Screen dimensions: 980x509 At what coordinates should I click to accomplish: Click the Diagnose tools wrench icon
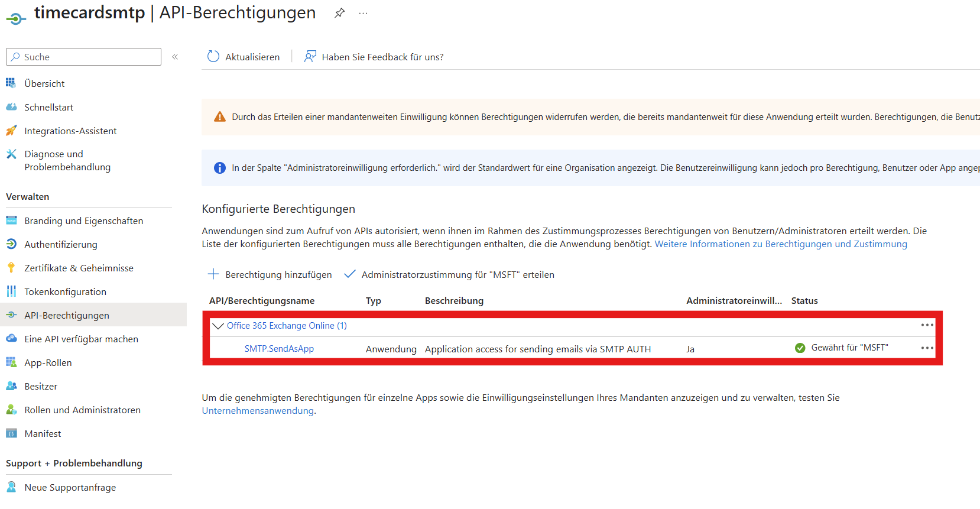[11, 154]
